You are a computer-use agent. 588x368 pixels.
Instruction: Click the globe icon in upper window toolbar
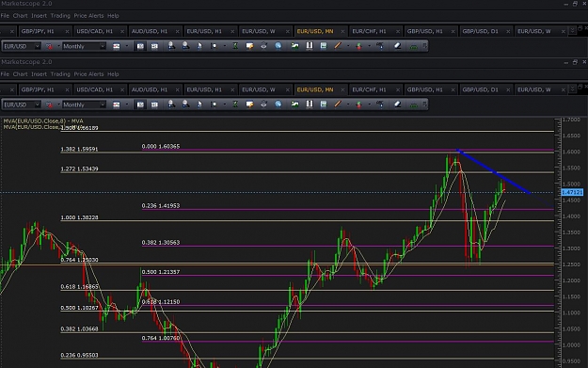pos(278,46)
